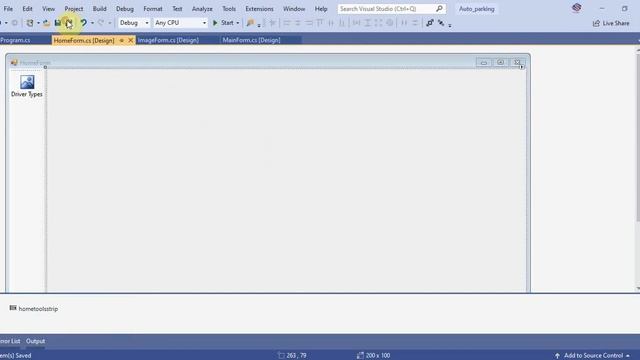640x360 pixels.
Task: Click the Align Rights layout icon
Action: [x=309, y=23]
